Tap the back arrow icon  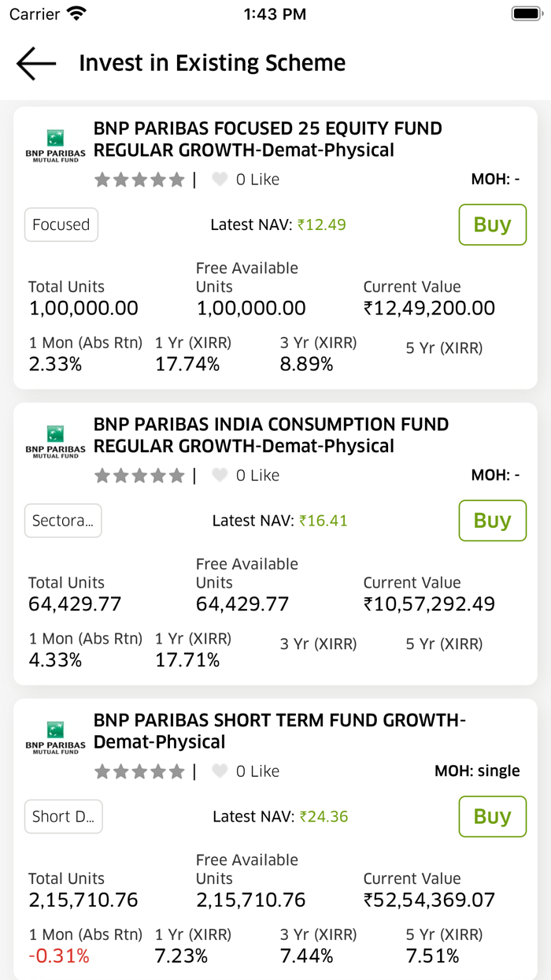pos(36,64)
